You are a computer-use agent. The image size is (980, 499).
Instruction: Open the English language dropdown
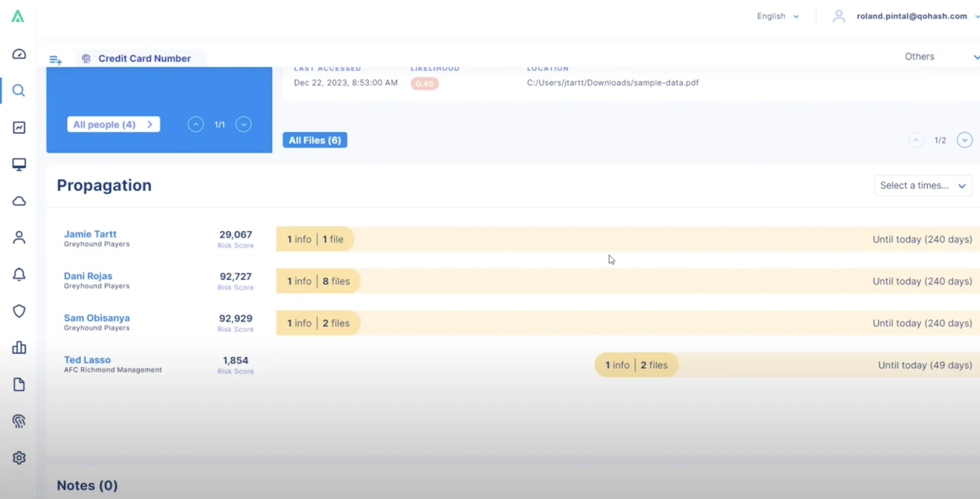point(778,16)
